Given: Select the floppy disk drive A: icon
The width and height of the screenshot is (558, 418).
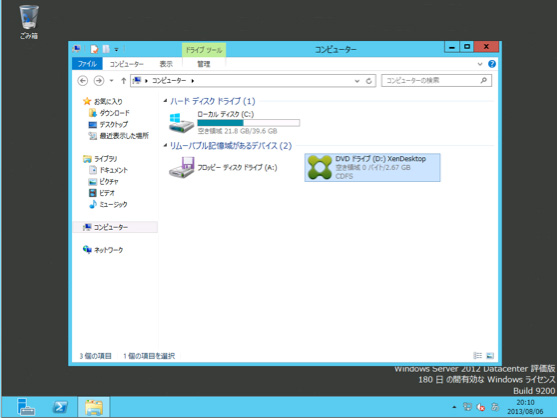Looking at the screenshot, I should point(181,168).
